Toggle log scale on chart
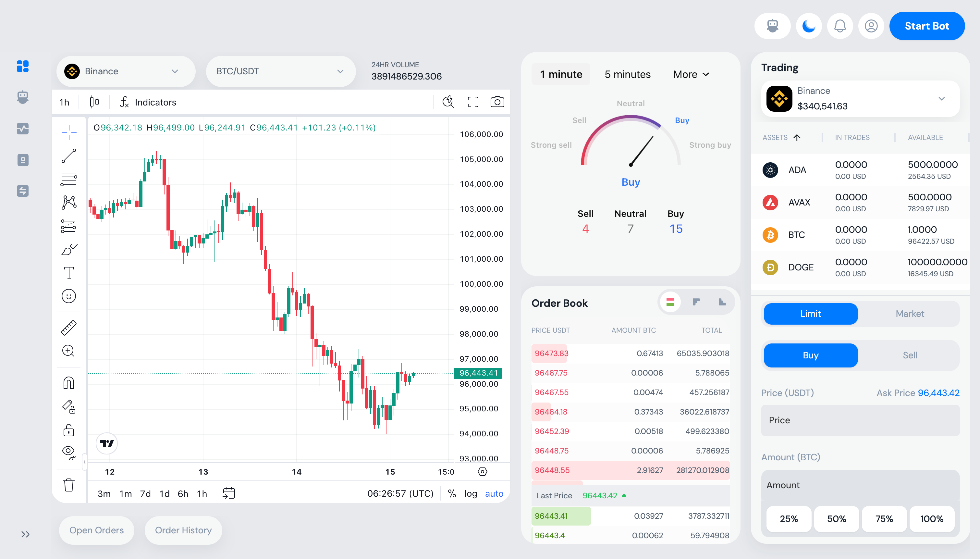The height and width of the screenshot is (559, 980). 471,493
